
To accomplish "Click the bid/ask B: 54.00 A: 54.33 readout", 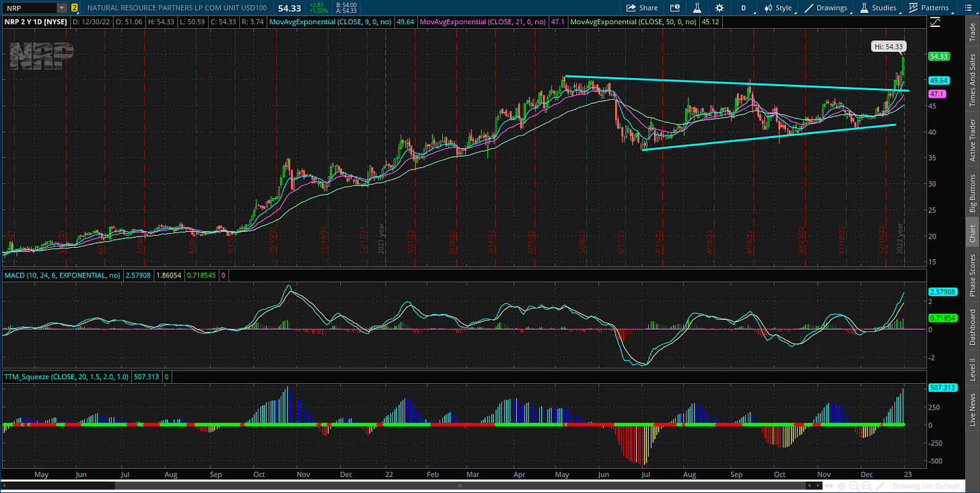I will coord(347,8).
